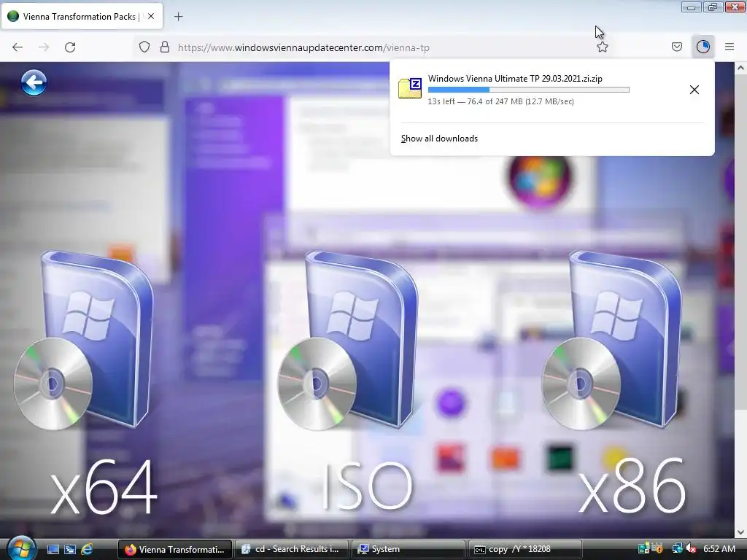Reload the current page
The height and width of the screenshot is (560, 747).
point(70,47)
